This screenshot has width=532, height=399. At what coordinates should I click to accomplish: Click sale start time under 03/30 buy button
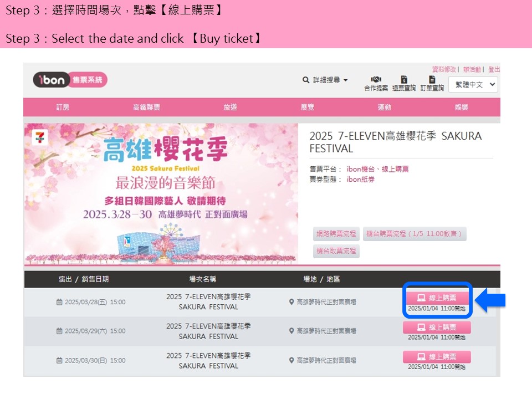(x=437, y=367)
